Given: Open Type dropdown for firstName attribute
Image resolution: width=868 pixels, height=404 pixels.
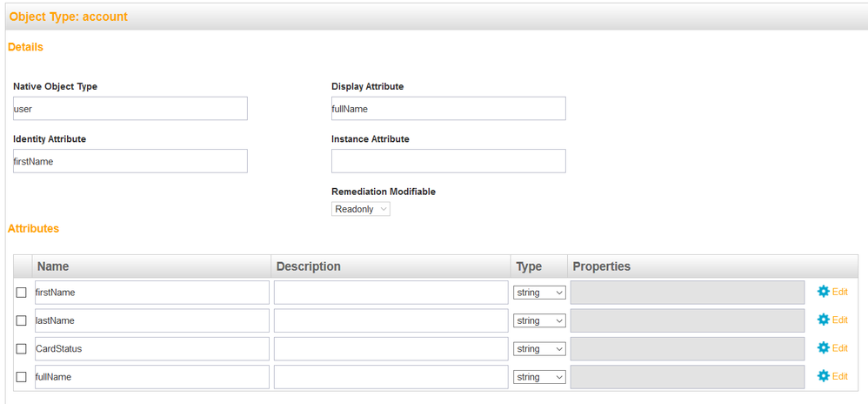Looking at the screenshot, I should pos(539,293).
